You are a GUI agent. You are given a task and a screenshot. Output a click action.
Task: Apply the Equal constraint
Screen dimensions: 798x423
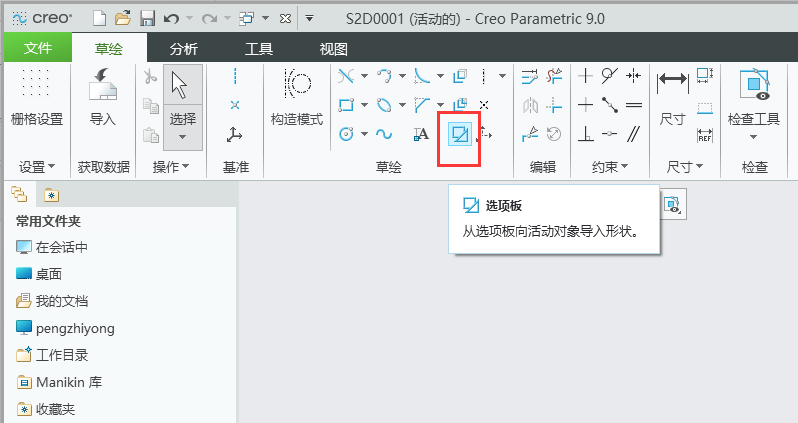(634, 105)
